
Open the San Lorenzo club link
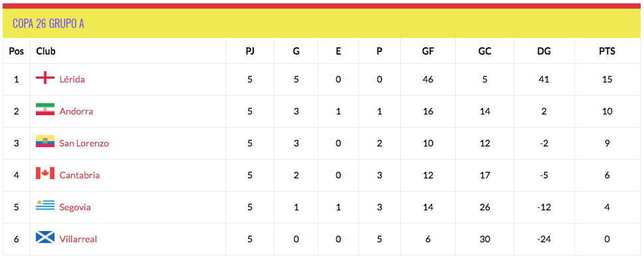pyautogui.click(x=84, y=143)
